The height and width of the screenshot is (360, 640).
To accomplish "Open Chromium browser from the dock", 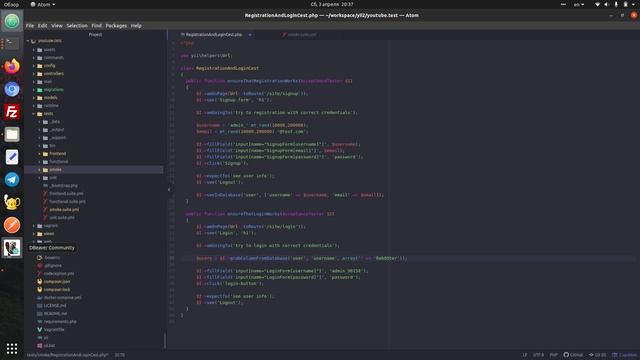I will coord(12,89).
